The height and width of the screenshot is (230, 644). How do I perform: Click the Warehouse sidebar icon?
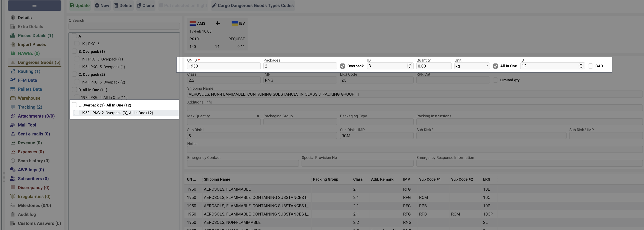[x=13, y=98]
